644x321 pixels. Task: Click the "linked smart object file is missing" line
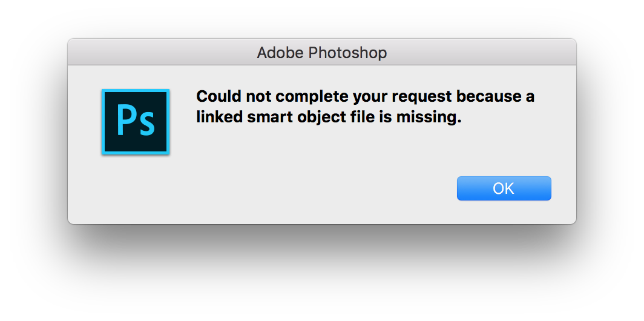point(329,118)
